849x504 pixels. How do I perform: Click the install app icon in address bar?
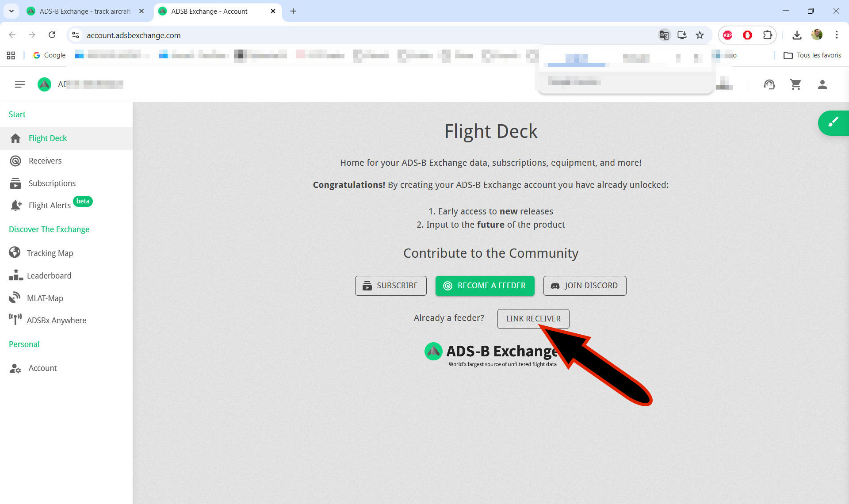[682, 35]
